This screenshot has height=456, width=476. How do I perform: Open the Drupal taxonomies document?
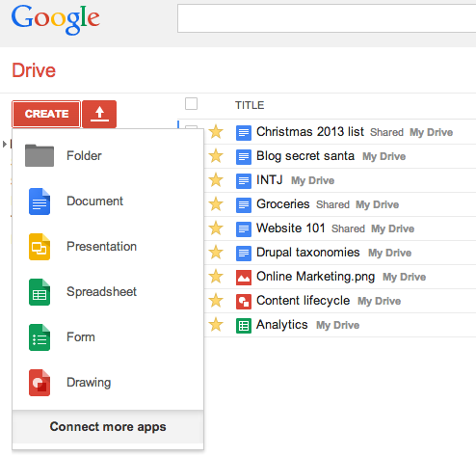(307, 253)
